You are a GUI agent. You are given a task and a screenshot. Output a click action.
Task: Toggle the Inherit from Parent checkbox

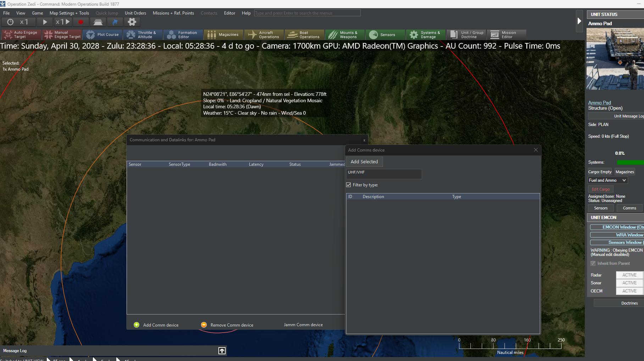(593, 263)
